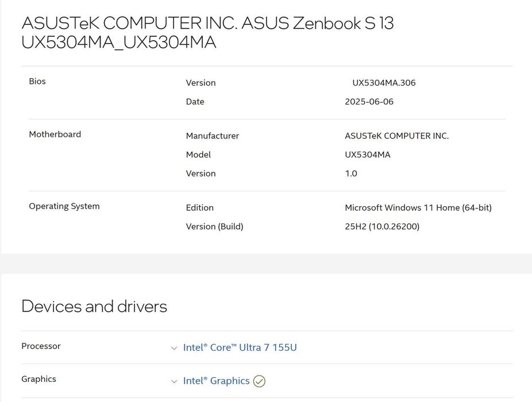
Task: Select the Devices and drivers heading
Action: coord(94,306)
